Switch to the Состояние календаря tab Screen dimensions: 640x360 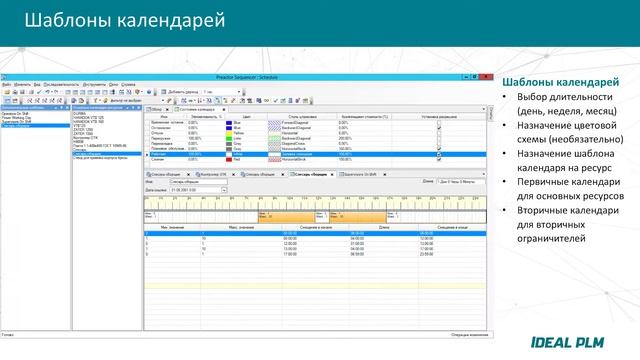197,109
